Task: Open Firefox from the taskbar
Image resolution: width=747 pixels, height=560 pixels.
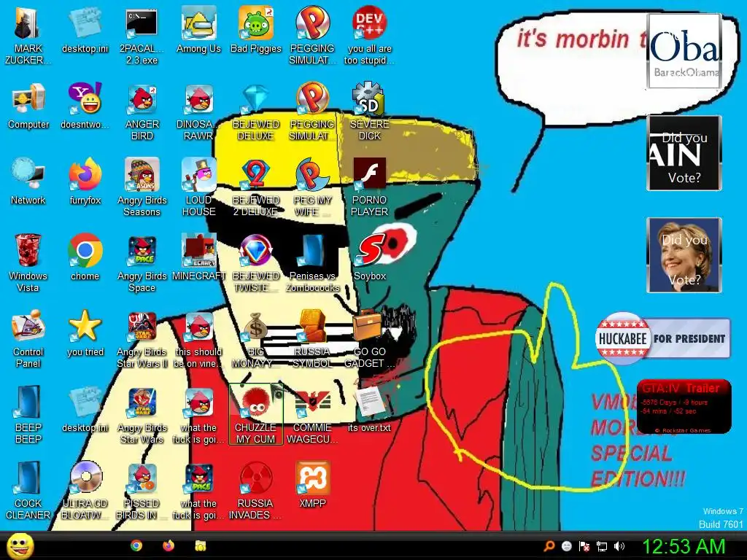Action: click(169, 545)
